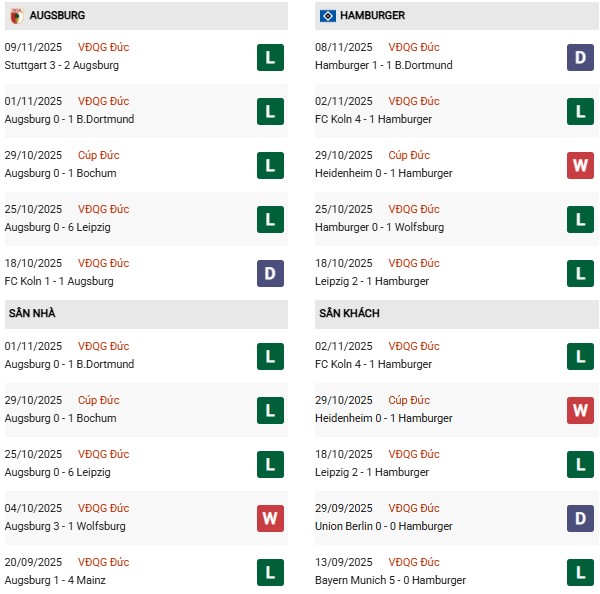Click the L badge for Stuttgart 3-2 Augsburg

(269, 57)
